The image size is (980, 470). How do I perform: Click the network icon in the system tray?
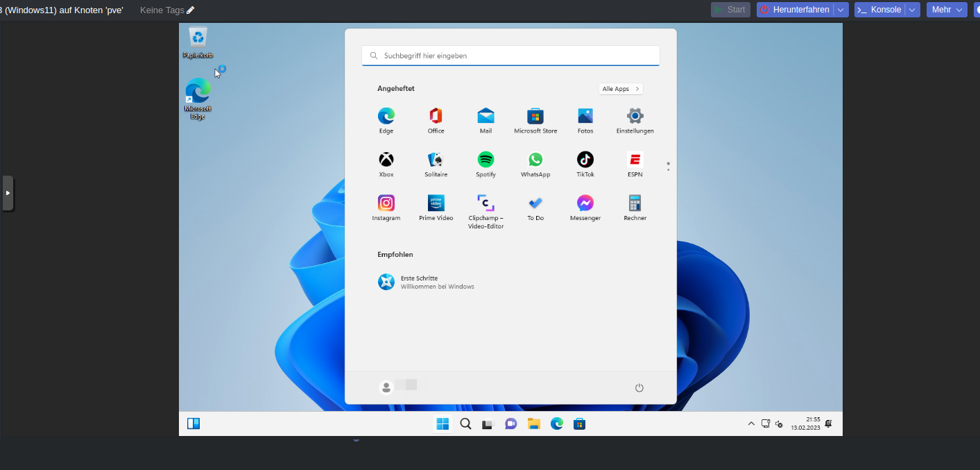click(766, 423)
